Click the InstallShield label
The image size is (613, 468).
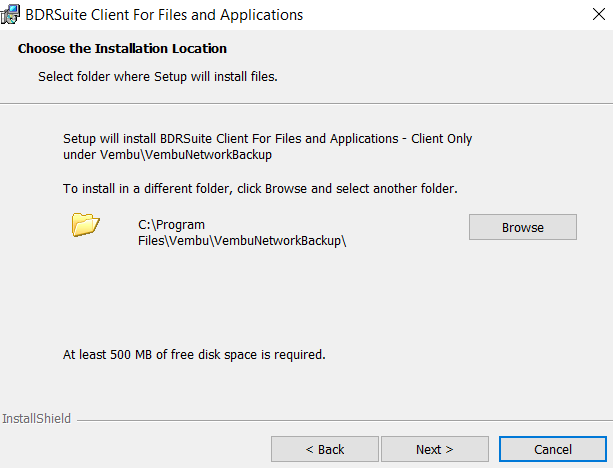tap(36, 419)
